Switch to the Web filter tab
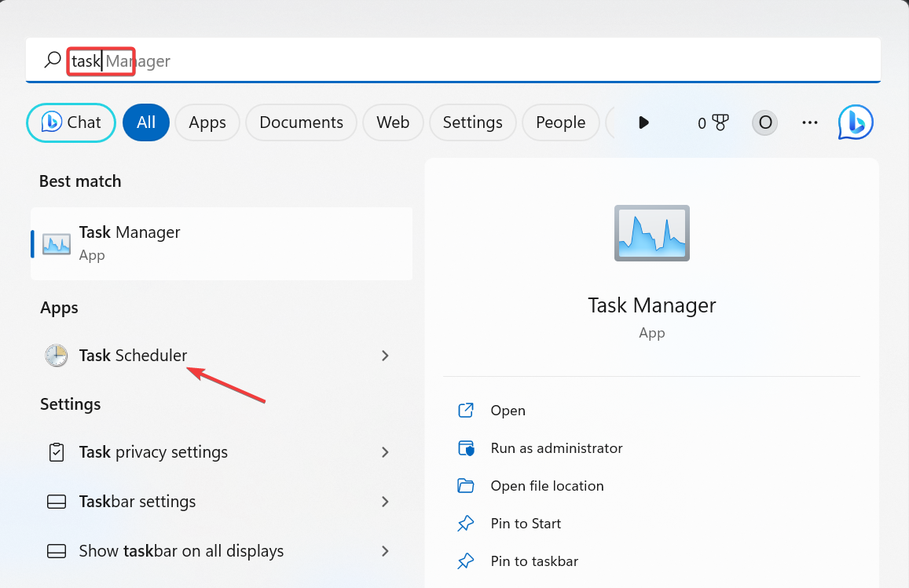909x588 pixels. pos(393,122)
